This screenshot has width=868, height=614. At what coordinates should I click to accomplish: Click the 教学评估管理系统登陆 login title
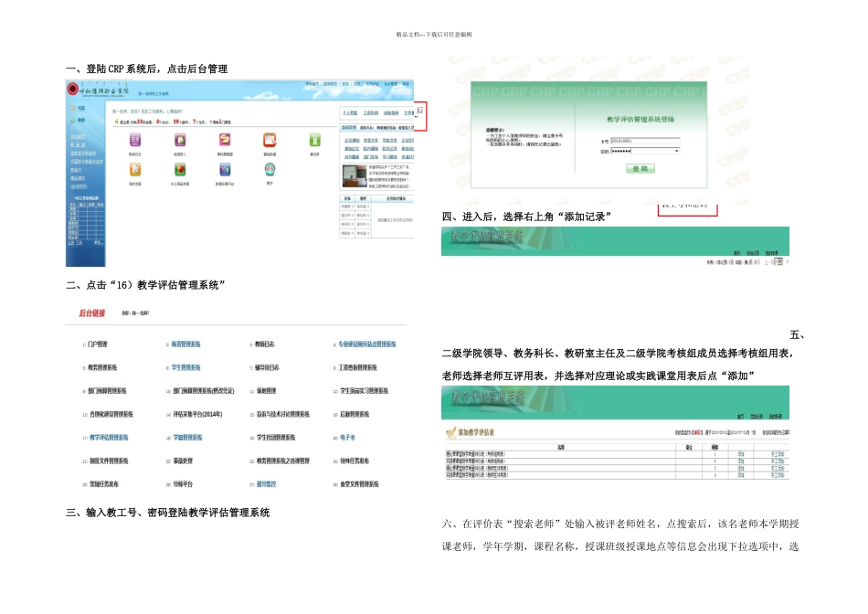640,119
